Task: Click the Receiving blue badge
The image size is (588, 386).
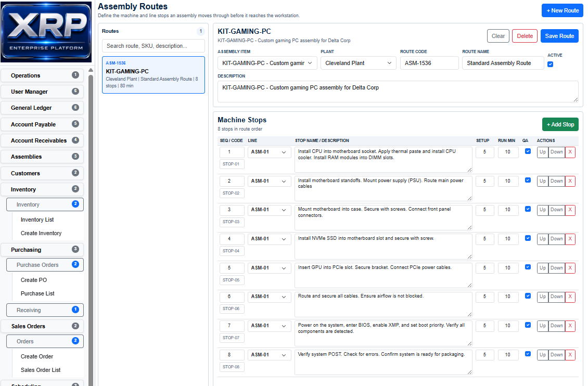Action: point(75,310)
